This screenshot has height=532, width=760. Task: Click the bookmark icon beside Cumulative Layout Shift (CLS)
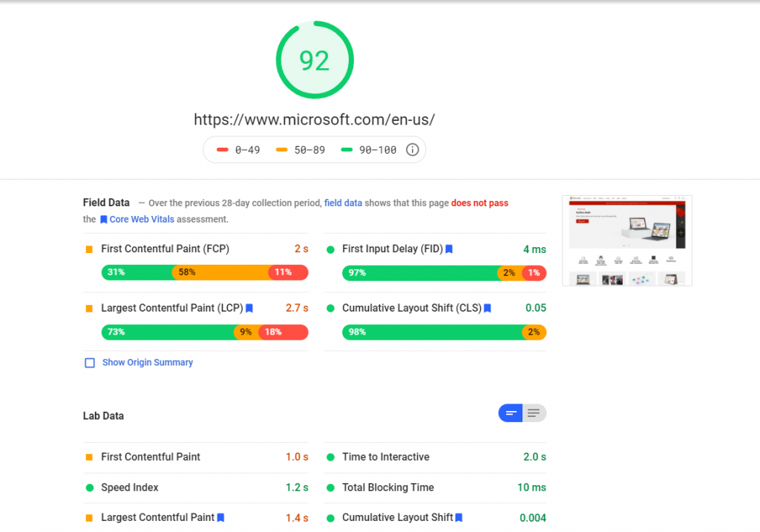tap(488, 308)
